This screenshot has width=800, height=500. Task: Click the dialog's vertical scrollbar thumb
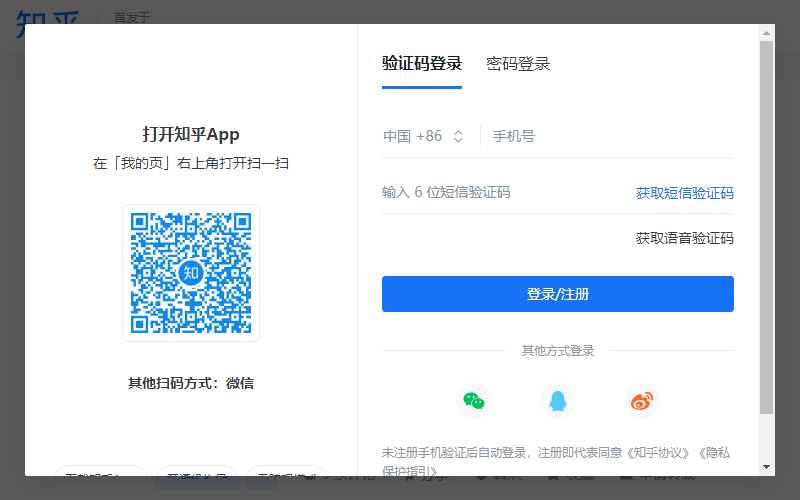766,228
